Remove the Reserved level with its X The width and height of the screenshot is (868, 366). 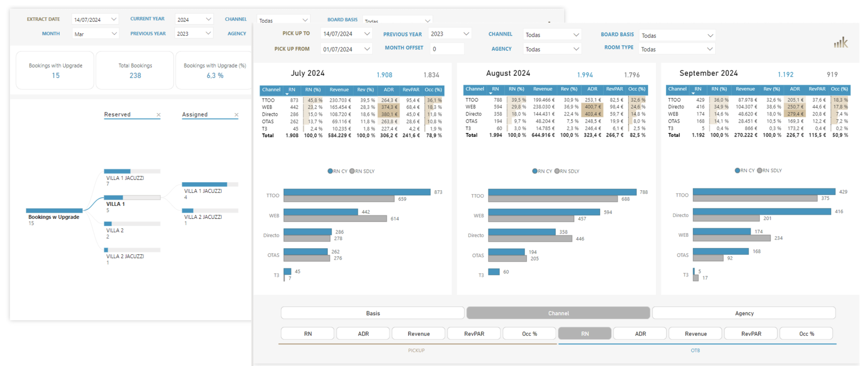click(158, 115)
